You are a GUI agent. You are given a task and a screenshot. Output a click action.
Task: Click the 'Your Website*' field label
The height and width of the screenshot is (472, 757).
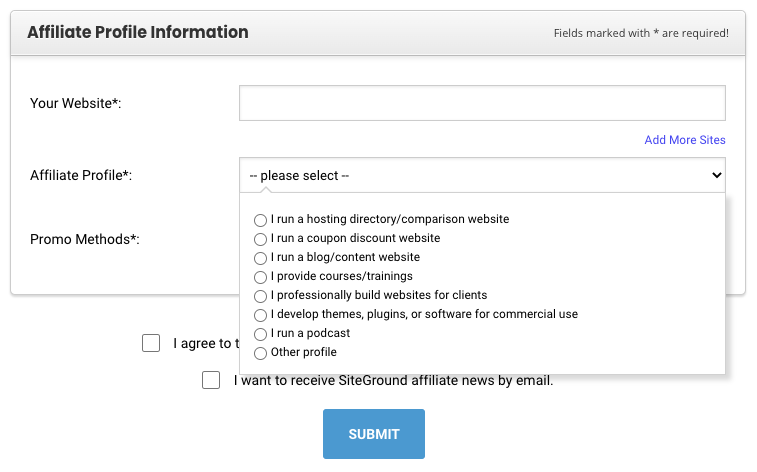(x=76, y=103)
